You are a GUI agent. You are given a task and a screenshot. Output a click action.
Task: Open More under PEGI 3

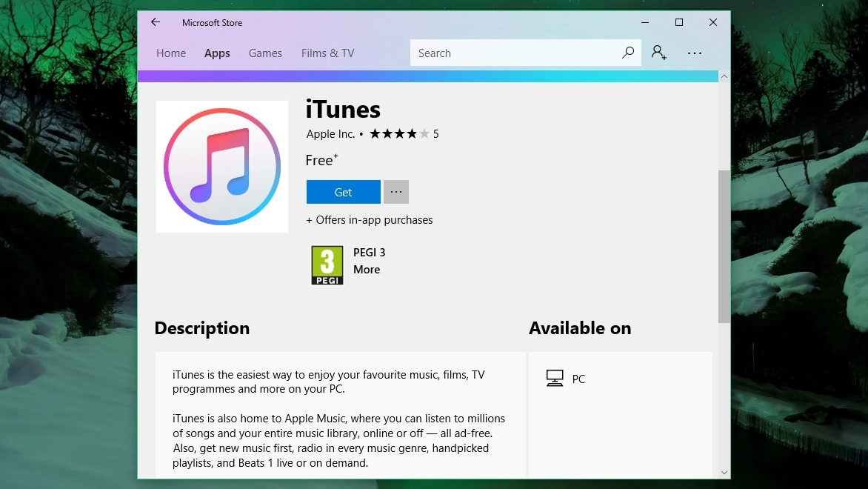tap(367, 270)
